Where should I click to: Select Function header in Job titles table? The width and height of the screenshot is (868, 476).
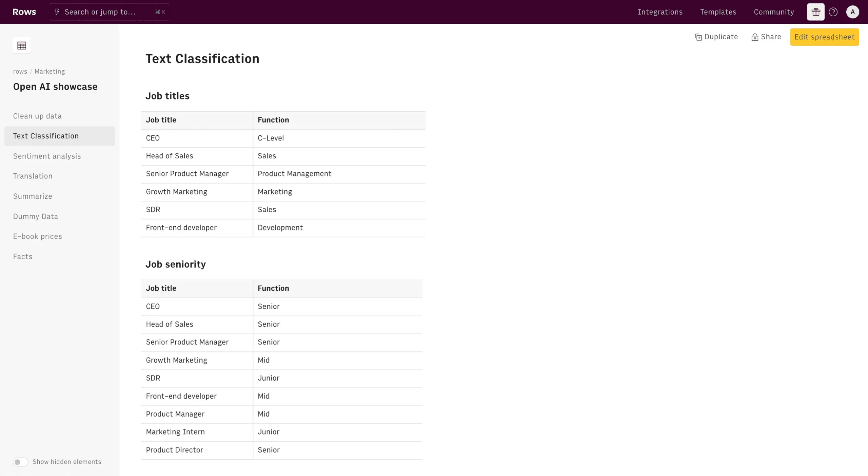pyautogui.click(x=339, y=120)
